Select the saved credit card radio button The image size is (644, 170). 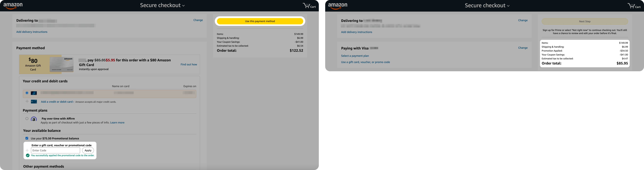point(27,93)
